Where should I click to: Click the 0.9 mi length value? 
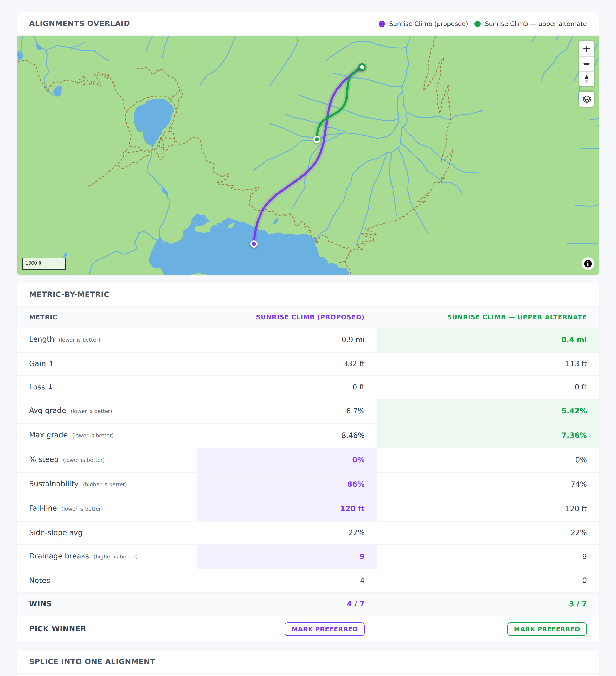pos(353,340)
